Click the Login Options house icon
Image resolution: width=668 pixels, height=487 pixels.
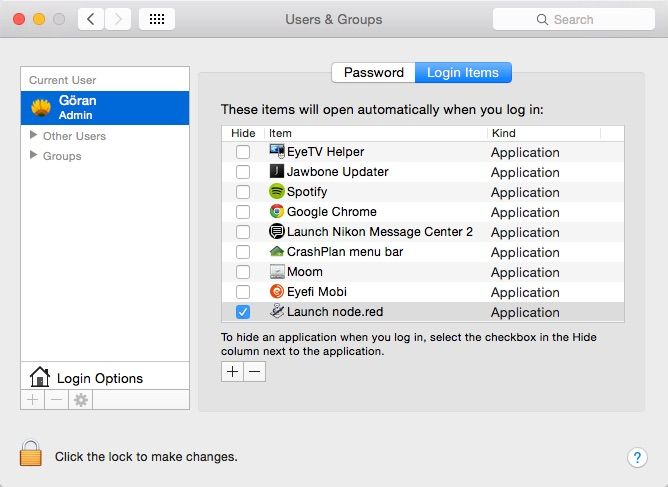(x=40, y=377)
